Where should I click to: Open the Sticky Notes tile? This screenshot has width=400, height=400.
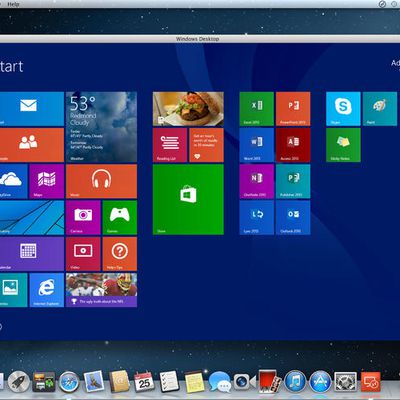click(343, 145)
